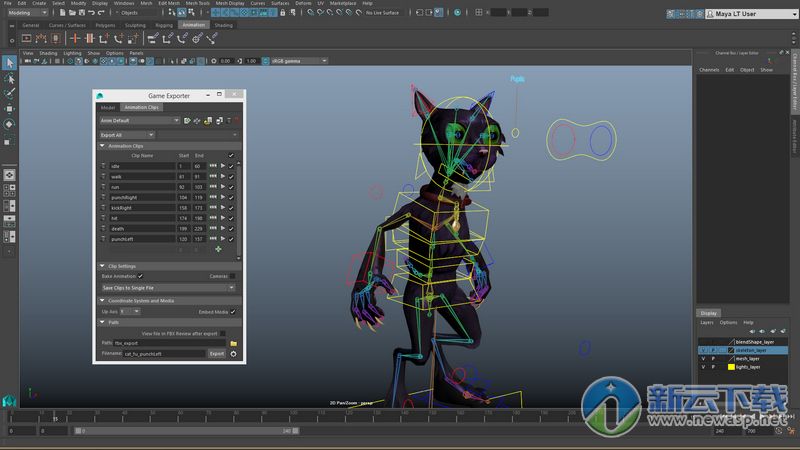Click the Open Scene folder icon
Image resolution: width=800 pixels, height=450 pixels.
[72, 12]
